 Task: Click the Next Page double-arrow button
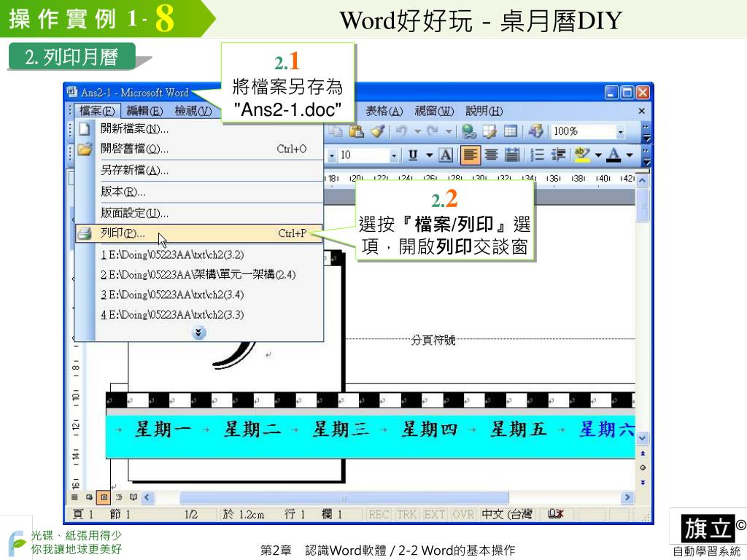point(643,483)
